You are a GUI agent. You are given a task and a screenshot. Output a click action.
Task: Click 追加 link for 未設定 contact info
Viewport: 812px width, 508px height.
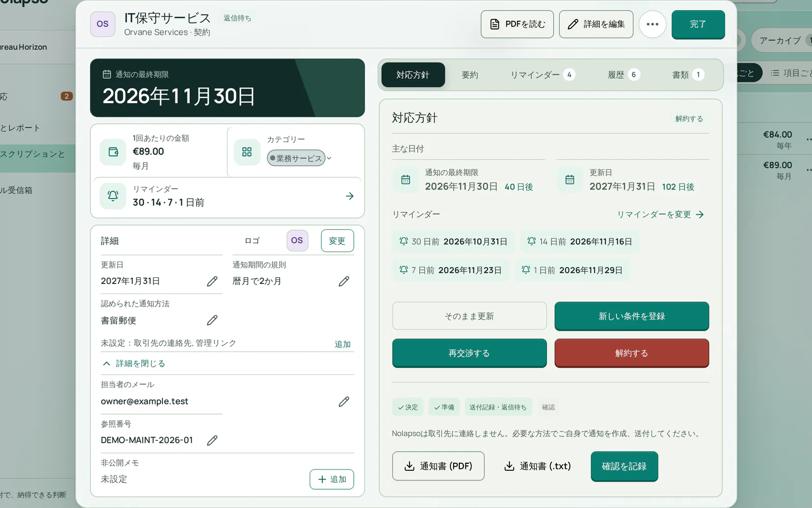click(343, 344)
